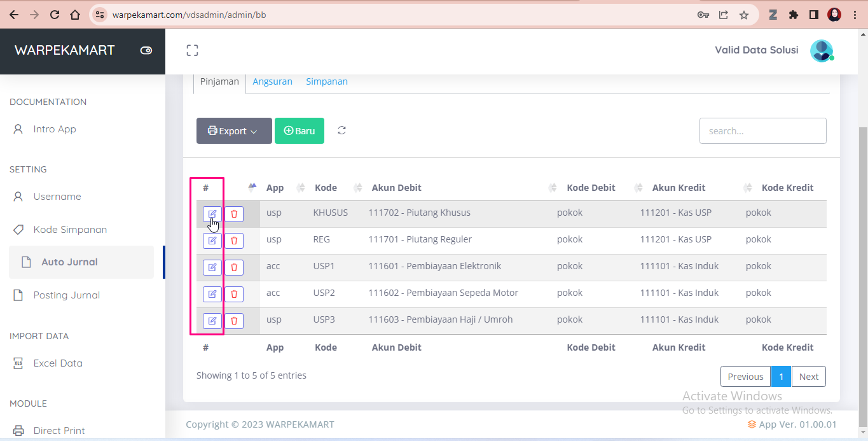Open the Export dropdown
The height and width of the screenshot is (441, 868).
(x=234, y=130)
